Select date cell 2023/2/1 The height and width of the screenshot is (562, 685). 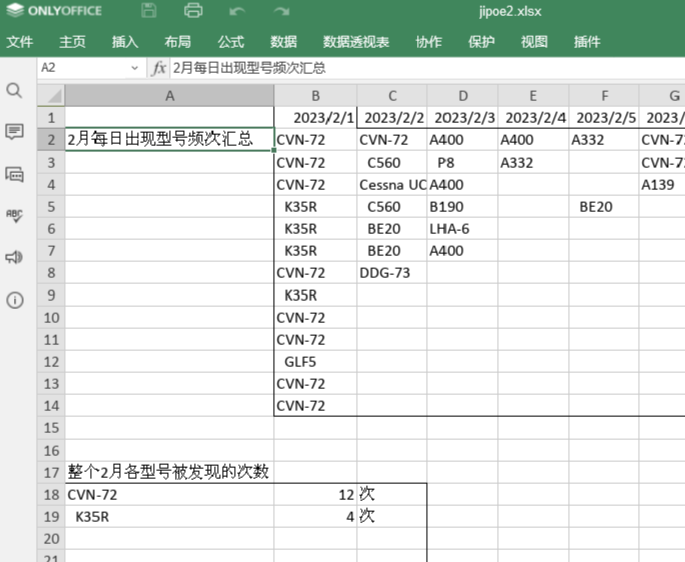[315, 118]
